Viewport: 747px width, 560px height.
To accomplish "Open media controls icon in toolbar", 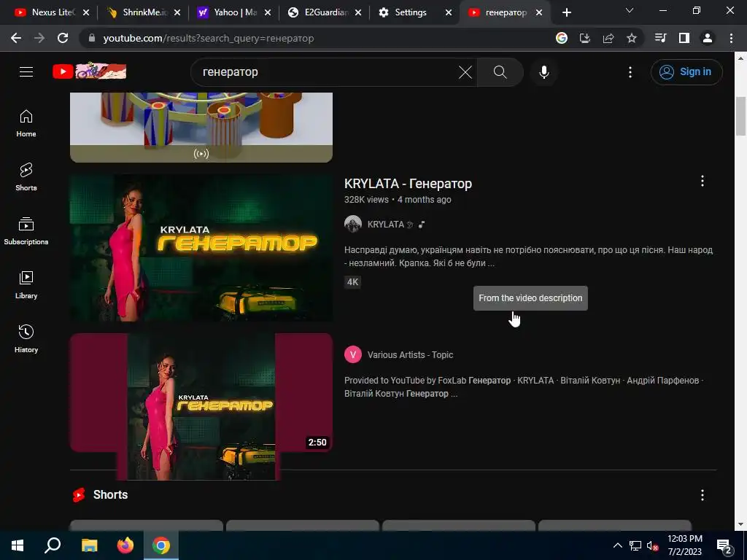I will [x=660, y=38].
